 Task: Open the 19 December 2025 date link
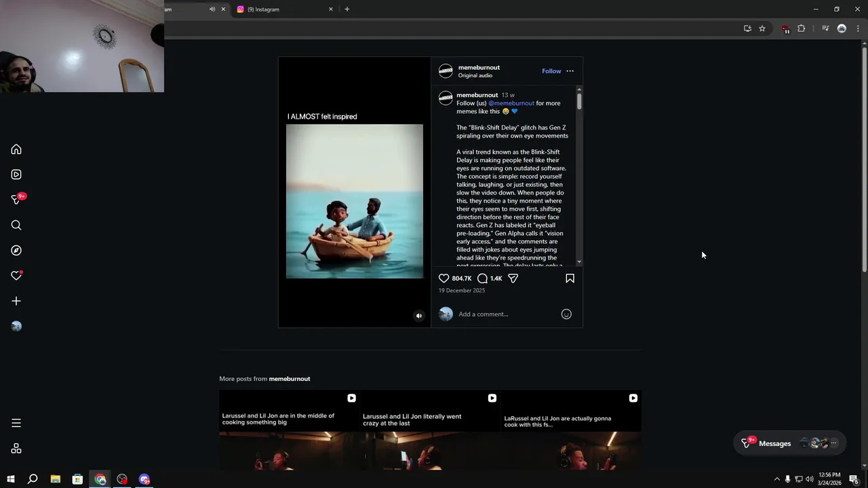click(462, 291)
